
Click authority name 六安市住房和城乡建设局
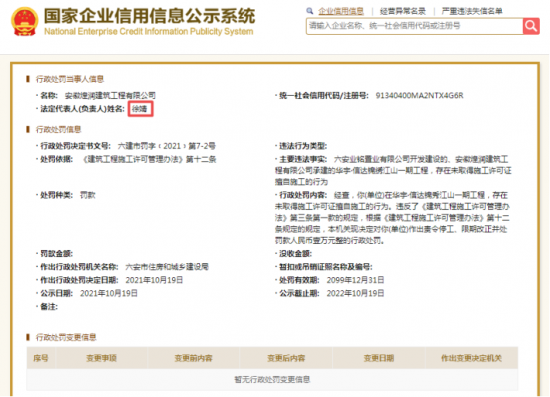[167, 267]
